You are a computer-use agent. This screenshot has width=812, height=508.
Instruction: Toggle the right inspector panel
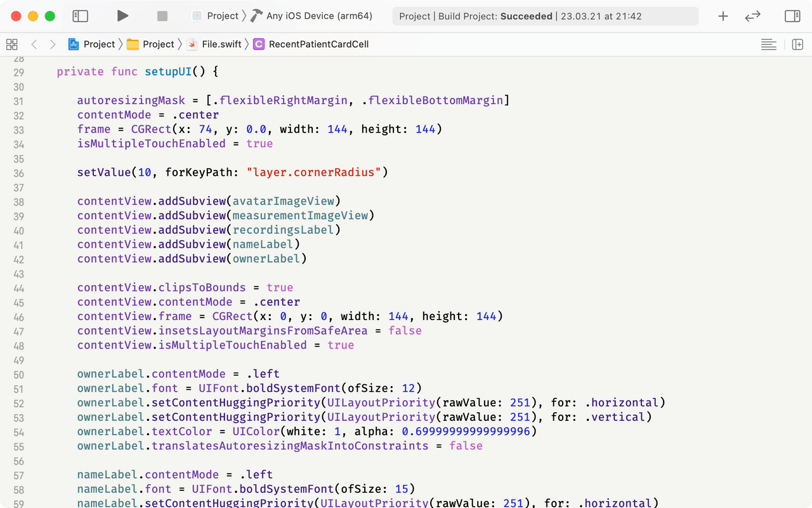[x=792, y=16]
